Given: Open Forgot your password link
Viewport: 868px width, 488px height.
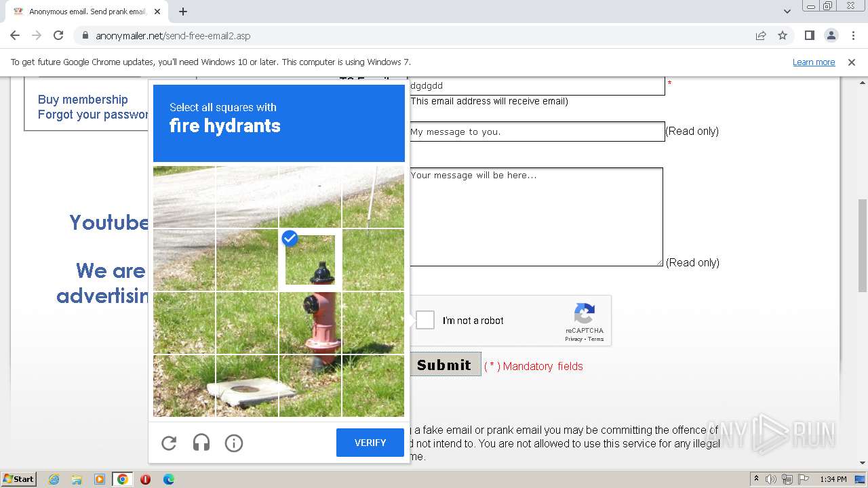Looking at the screenshot, I should (94, 115).
